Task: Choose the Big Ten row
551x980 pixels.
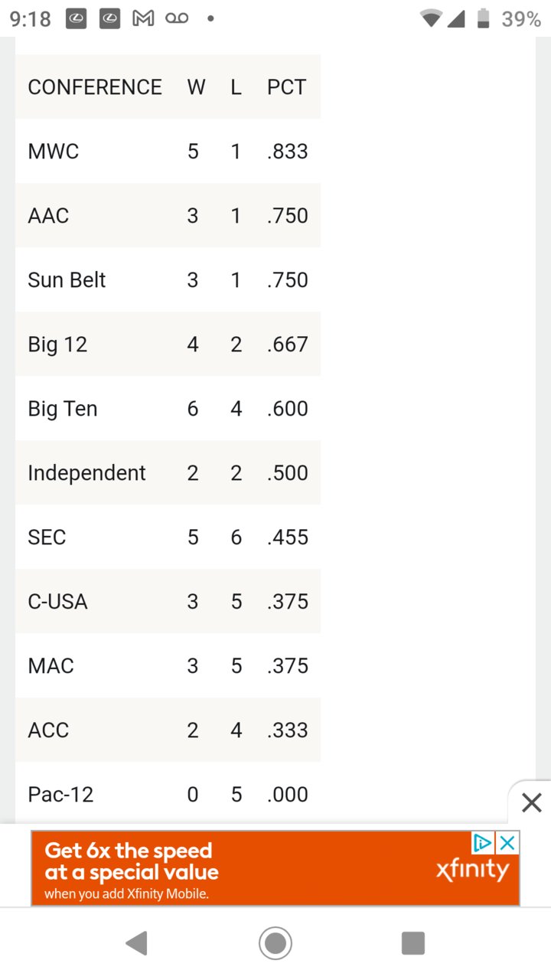Action: tap(168, 408)
